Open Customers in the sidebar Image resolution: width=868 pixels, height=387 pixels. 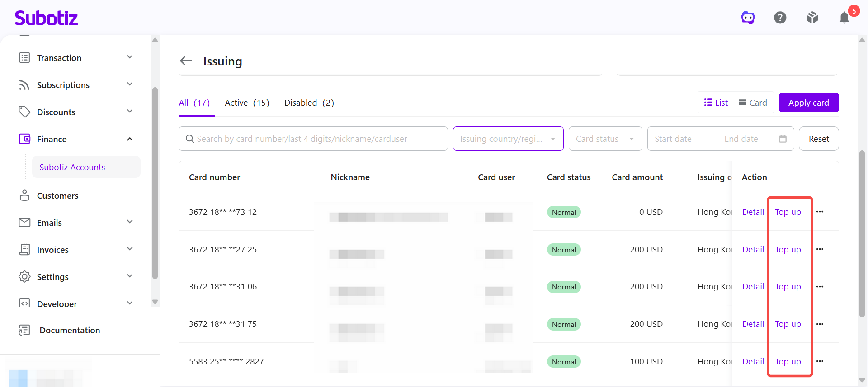pos(57,196)
